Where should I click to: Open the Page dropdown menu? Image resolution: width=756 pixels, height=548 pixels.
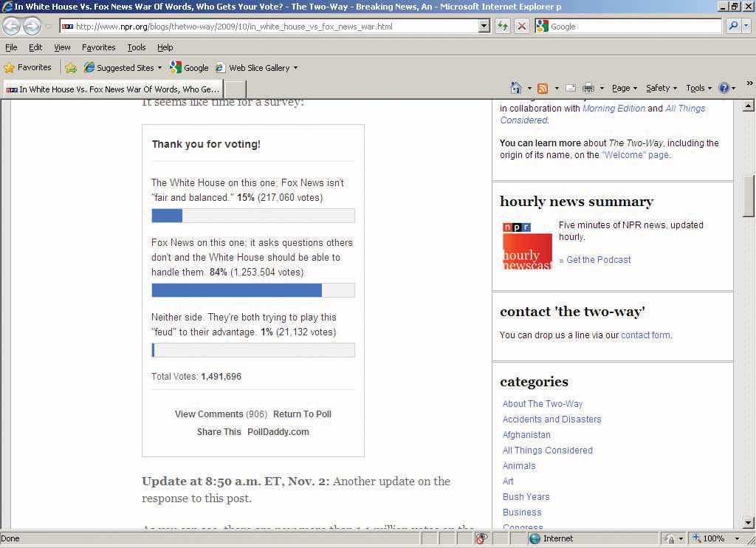[624, 88]
